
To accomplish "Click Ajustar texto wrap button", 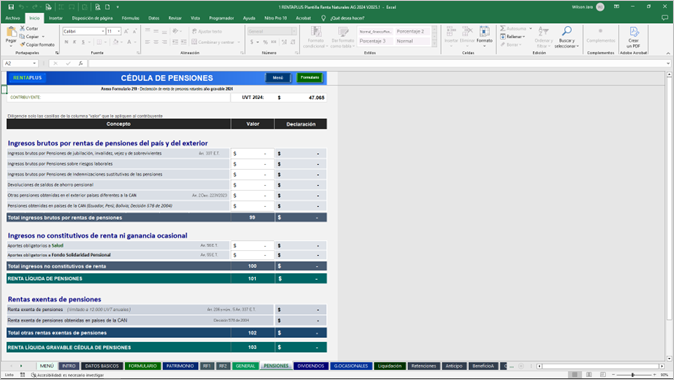I will tap(207, 31).
